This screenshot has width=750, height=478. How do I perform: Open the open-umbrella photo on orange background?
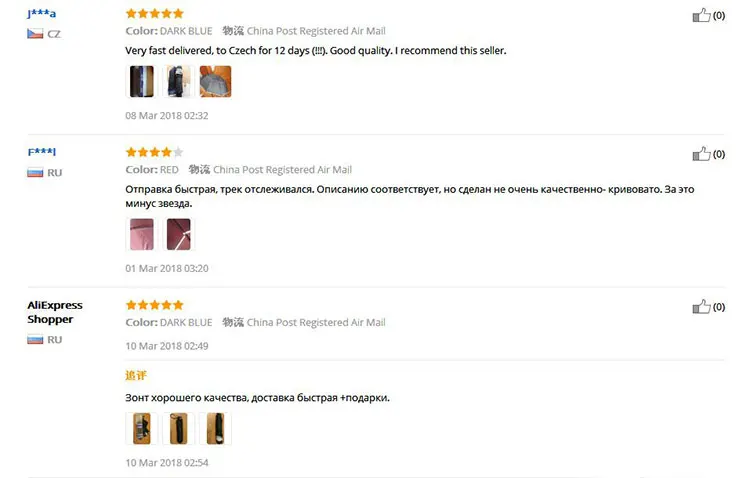(215, 81)
